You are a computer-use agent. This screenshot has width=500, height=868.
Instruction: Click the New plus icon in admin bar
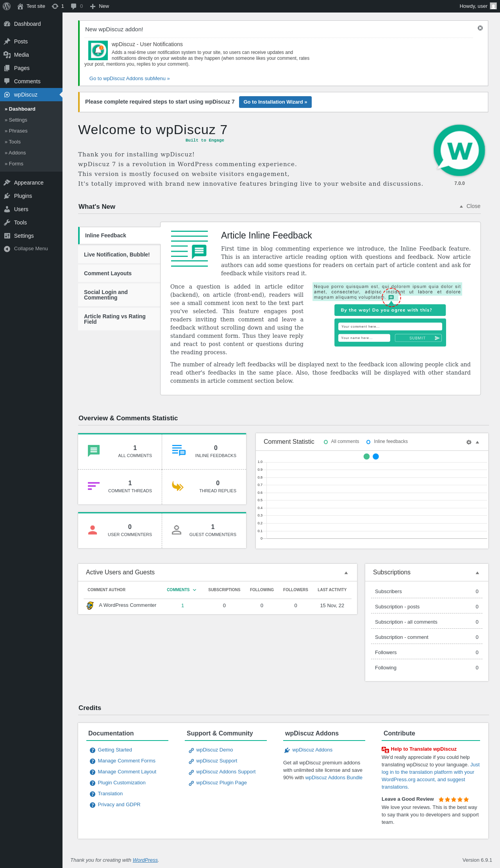[93, 6]
